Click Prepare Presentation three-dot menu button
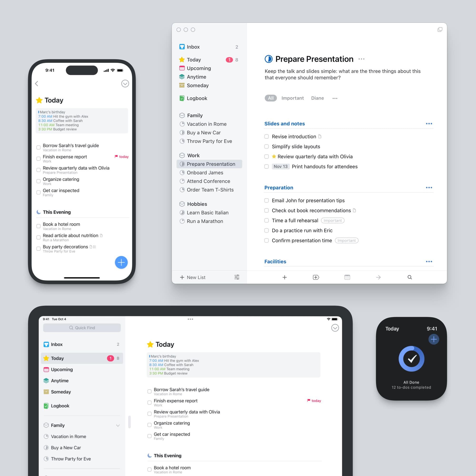 (x=363, y=59)
